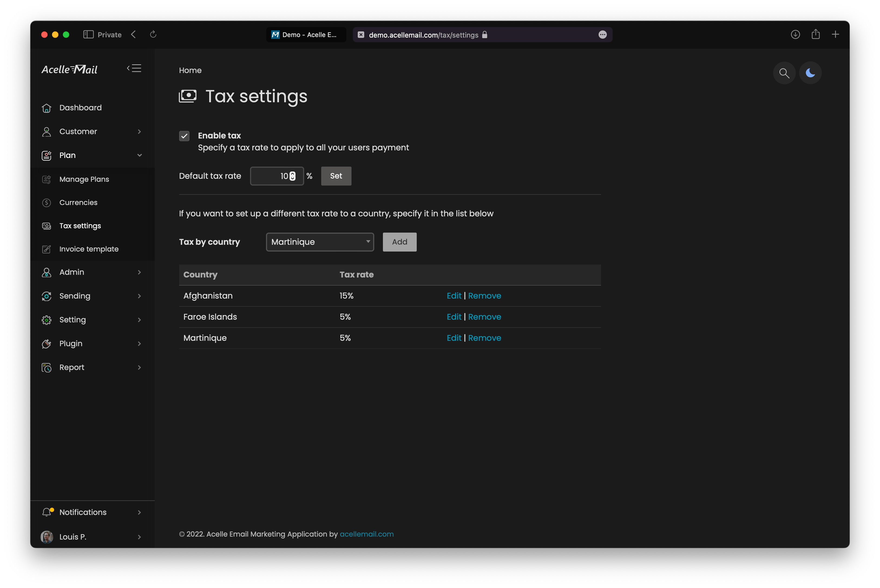Expand the Sending menu chevron
880x588 pixels.
(x=140, y=296)
